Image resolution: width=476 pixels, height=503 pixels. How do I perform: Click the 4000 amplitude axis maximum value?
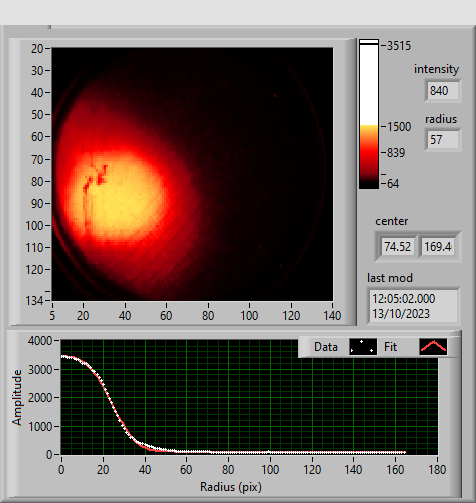pyautogui.click(x=40, y=341)
